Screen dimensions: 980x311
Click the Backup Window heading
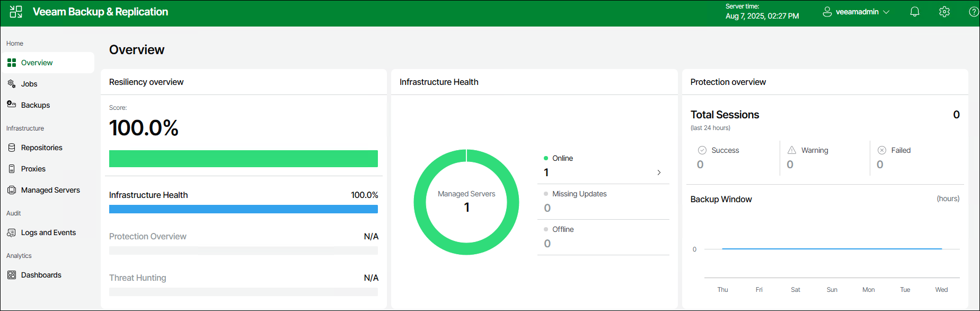[721, 199]
